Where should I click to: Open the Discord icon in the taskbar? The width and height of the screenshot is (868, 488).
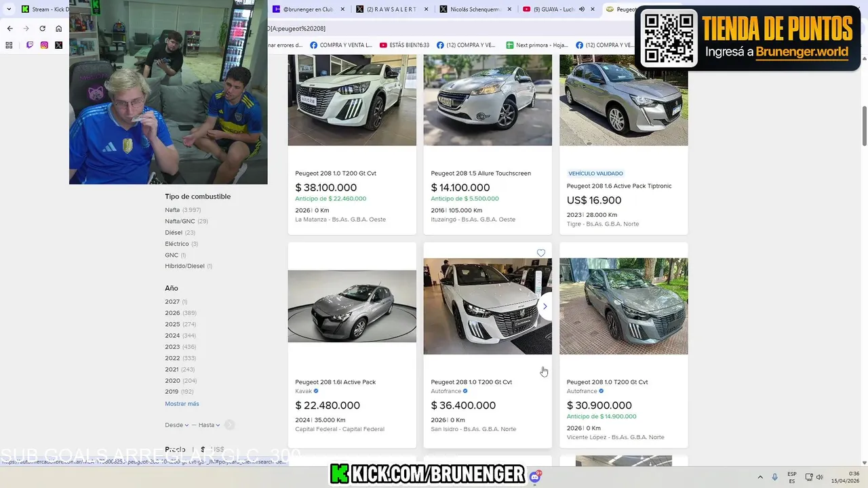point(535,476)
